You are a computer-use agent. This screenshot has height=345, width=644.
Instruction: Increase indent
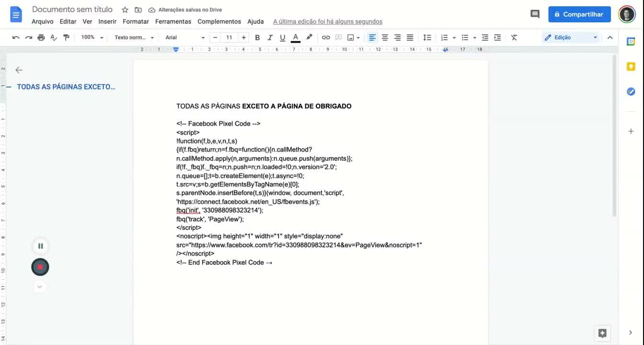click(497, 37)
